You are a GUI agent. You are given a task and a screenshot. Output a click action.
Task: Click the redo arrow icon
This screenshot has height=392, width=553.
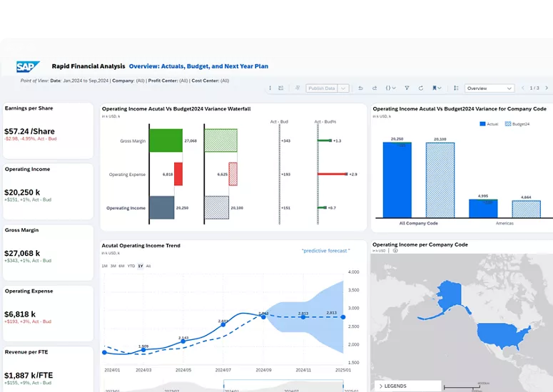[375, 88]
